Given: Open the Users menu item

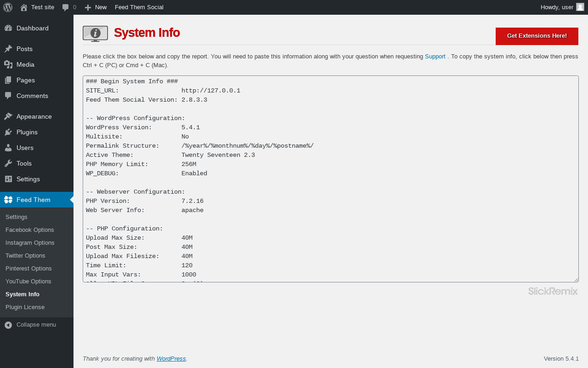Looking at the screenshot, I should click(x=37, y=148).
